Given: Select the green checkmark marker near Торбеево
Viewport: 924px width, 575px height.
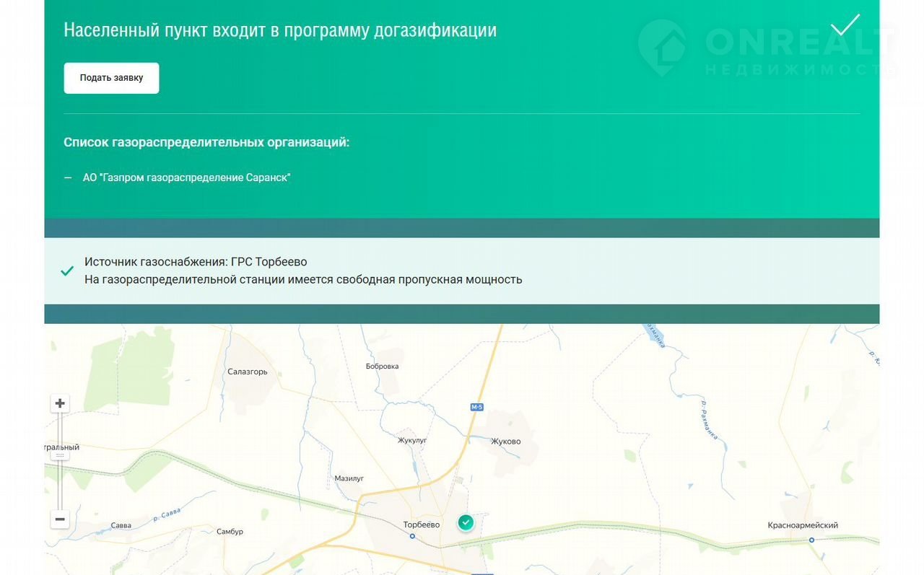Looking at the screenshot, I should [x=466, y=522].
